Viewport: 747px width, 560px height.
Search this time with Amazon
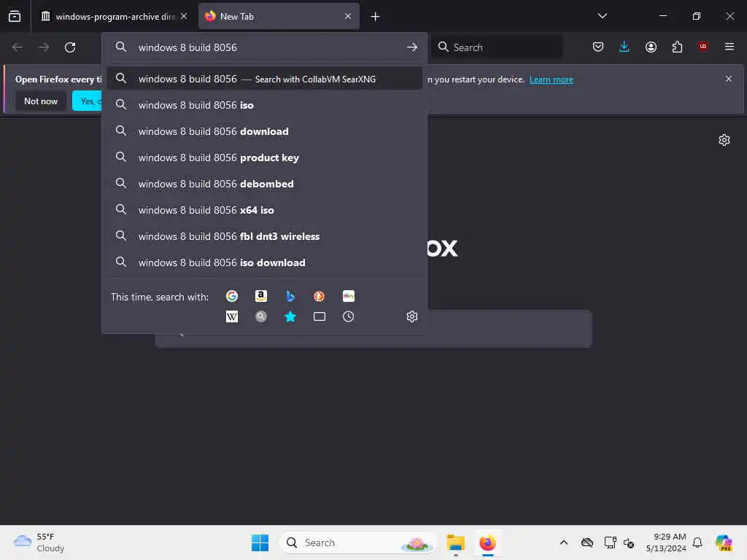[260, 296]
